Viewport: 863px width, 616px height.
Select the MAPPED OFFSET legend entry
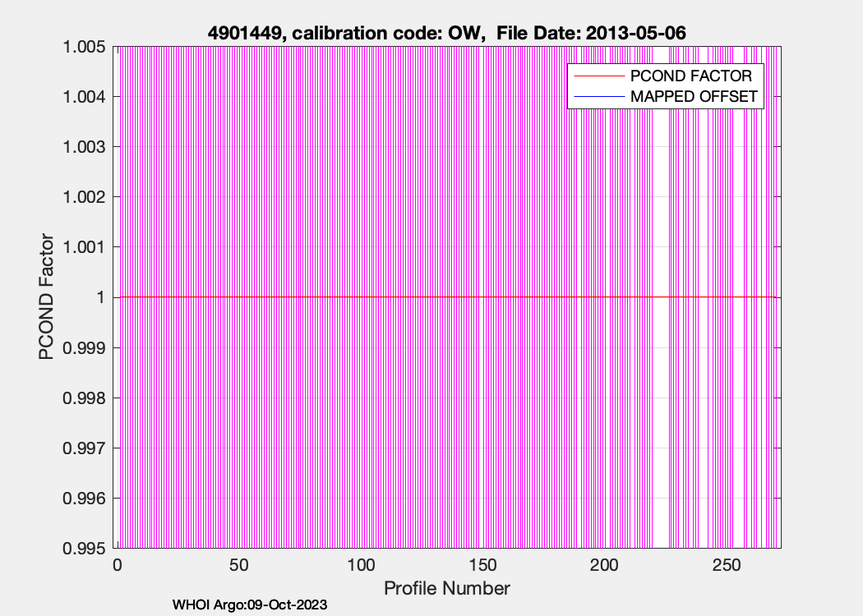pyautogui.click(x=693, y=96)
